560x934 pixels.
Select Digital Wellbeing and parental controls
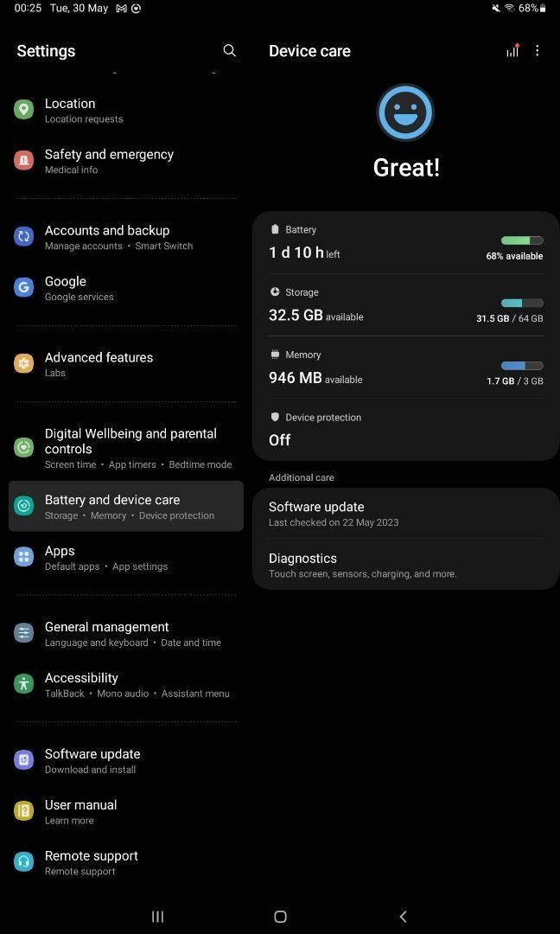point(126,448)
